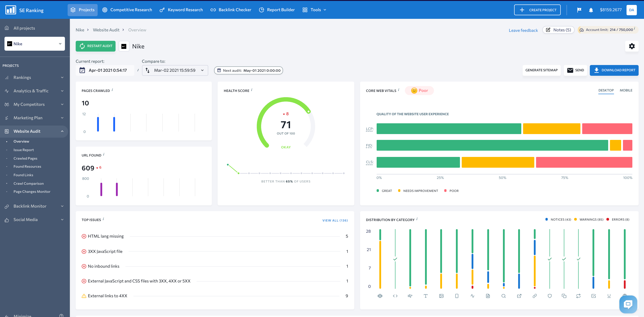Viewport: 644px width, 317px height.
Task: Open the Issue Report page
Action: pyautogui.click(x=24, y=150)
